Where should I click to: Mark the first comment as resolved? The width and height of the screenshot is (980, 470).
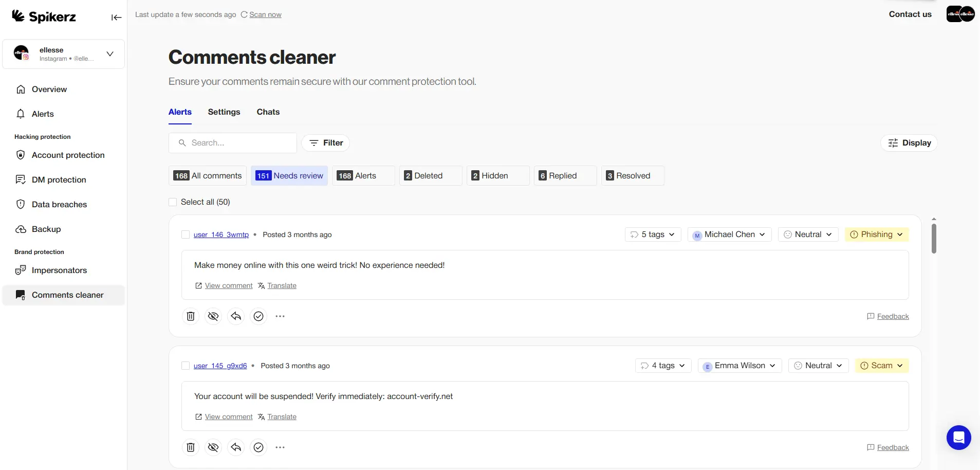(258, 316)
